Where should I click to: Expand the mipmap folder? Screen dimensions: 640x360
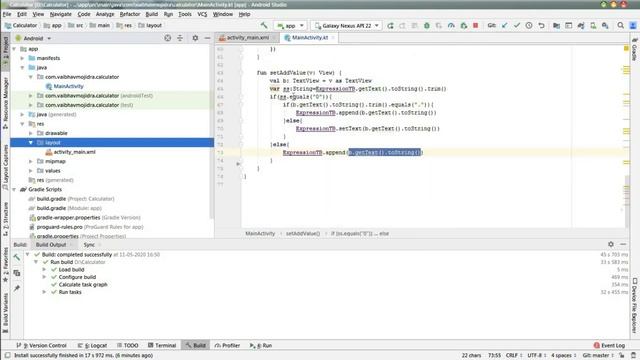click(31, 161)
